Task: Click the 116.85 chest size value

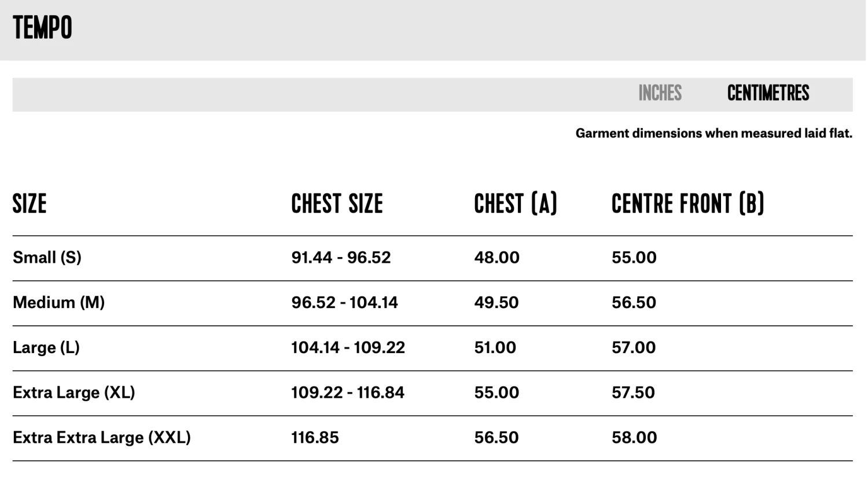Action: coord(315,438)
